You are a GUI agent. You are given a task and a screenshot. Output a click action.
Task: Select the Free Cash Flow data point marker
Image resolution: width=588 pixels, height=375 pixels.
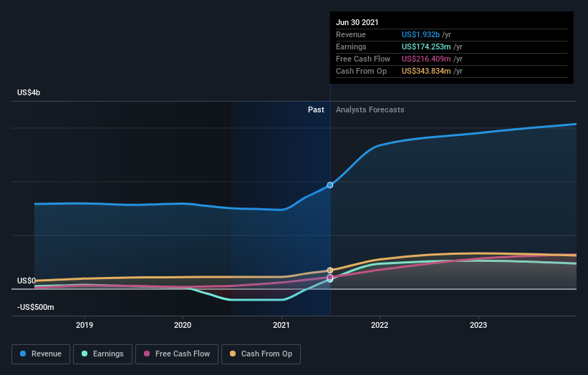tap(330, 277)
